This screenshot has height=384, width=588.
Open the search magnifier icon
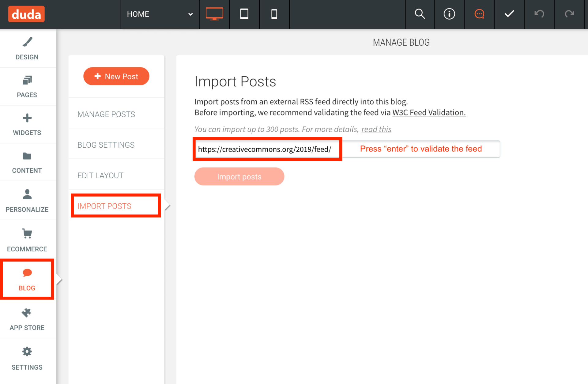420,14
